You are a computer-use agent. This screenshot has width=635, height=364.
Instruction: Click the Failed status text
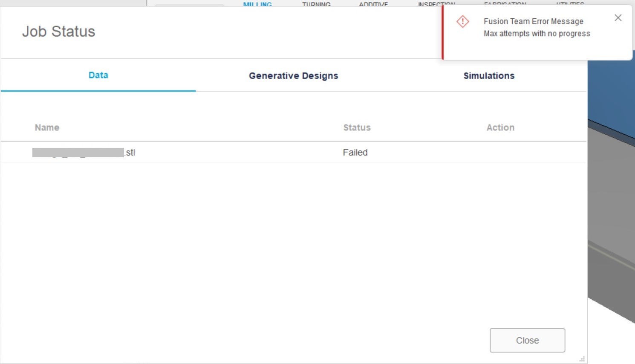(355, 152)
